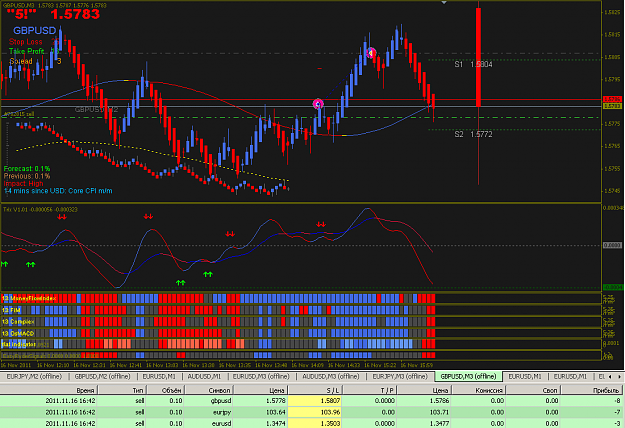625x428 pixels.
Task: Open the AUDUSD,M3 (offline) chart tab
Action: pos(330,376)
